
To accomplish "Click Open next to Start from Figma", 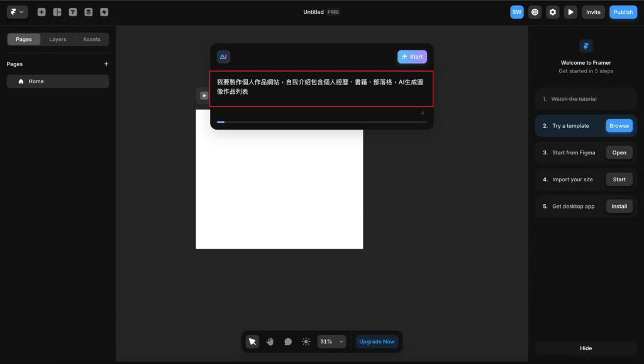I will point(619,152).
